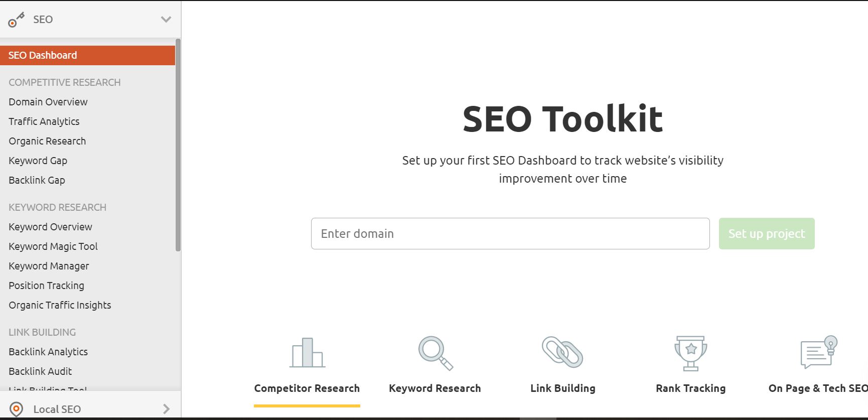
Task: Open Position Tracking in sidebar
Action: 47,286
